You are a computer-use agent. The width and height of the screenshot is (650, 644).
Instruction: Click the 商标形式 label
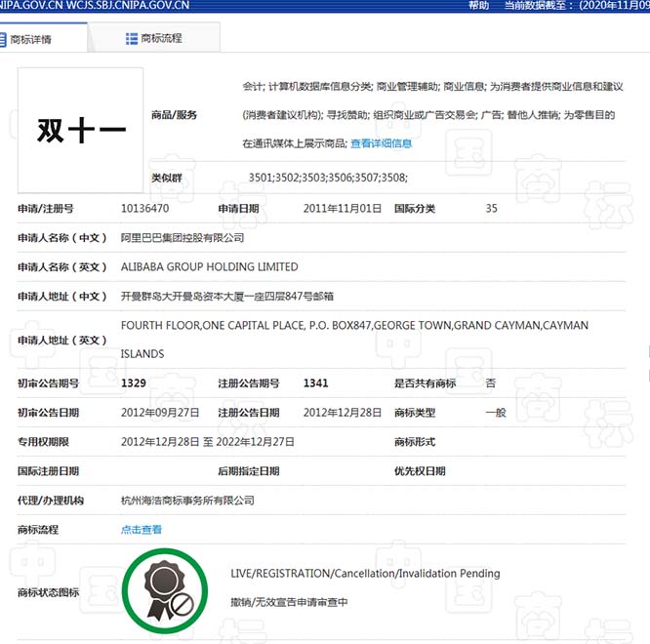[x=415, y=442]
